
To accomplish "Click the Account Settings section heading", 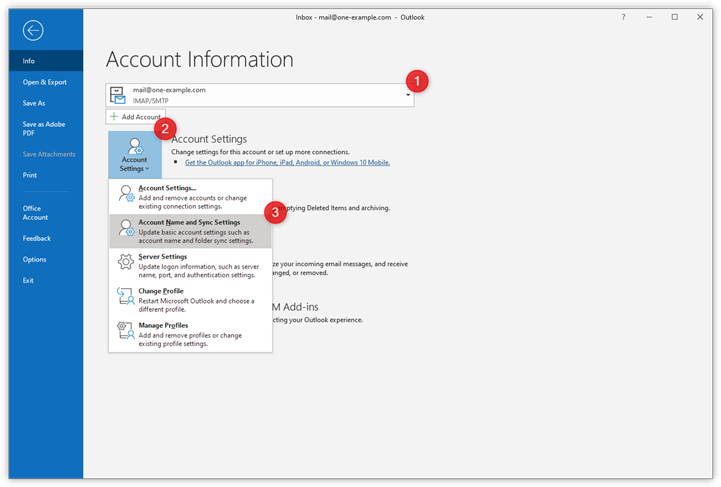I will tap(209, 139).
